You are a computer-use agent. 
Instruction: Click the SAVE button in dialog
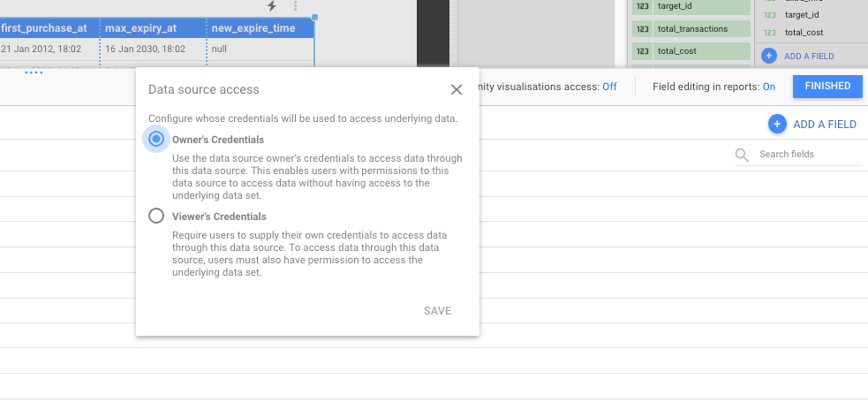point(437,311)
